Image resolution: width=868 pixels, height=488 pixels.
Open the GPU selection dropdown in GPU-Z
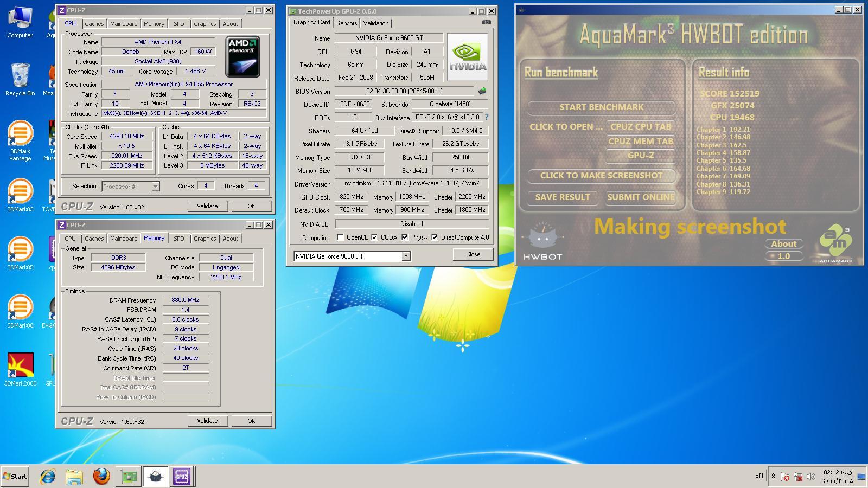pyautogui.click(x=406, y=256)
